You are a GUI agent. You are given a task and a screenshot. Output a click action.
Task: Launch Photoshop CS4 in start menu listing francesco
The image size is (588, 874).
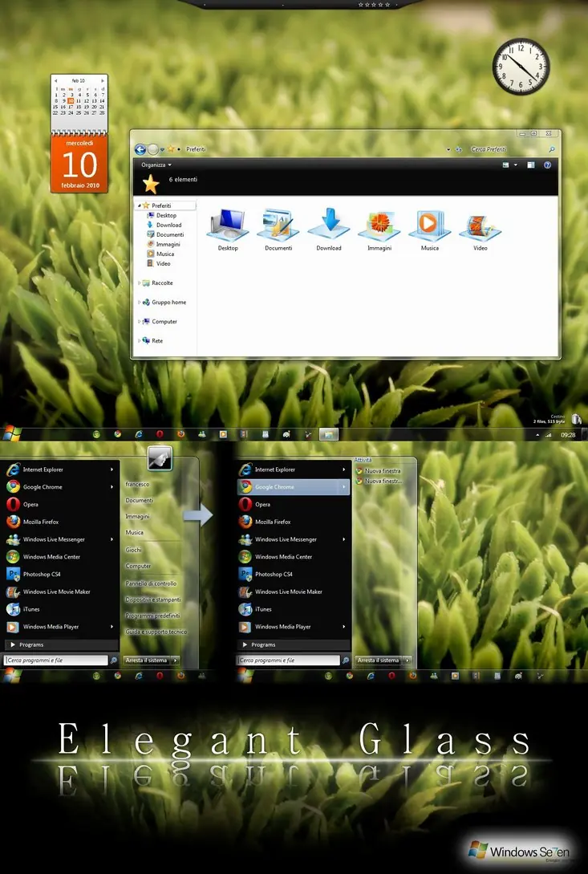60,574
